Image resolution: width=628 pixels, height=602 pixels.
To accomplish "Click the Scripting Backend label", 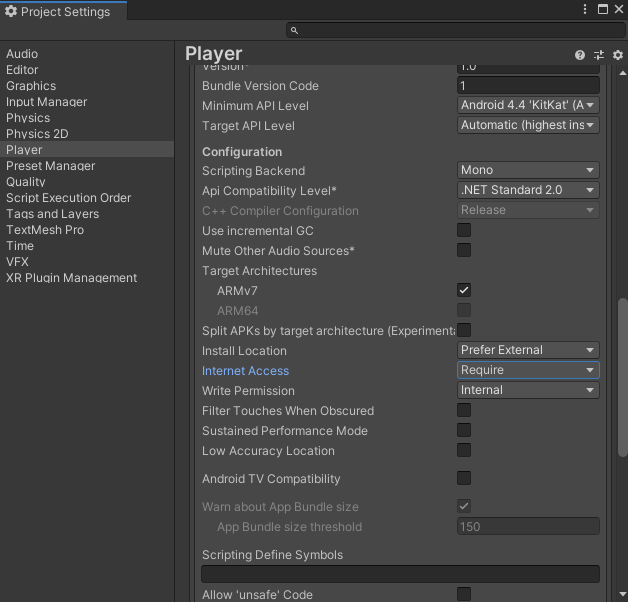I will [x=253, y=171].
